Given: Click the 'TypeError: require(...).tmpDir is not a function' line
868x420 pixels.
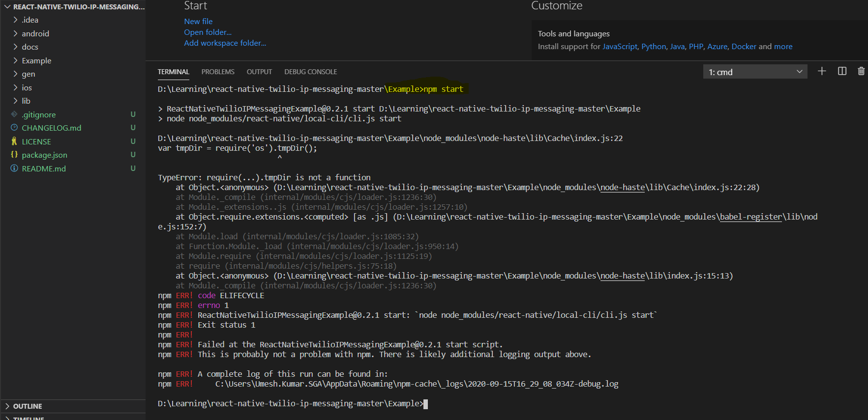Looking at the screenshot, I should click(x=264, y=177).
